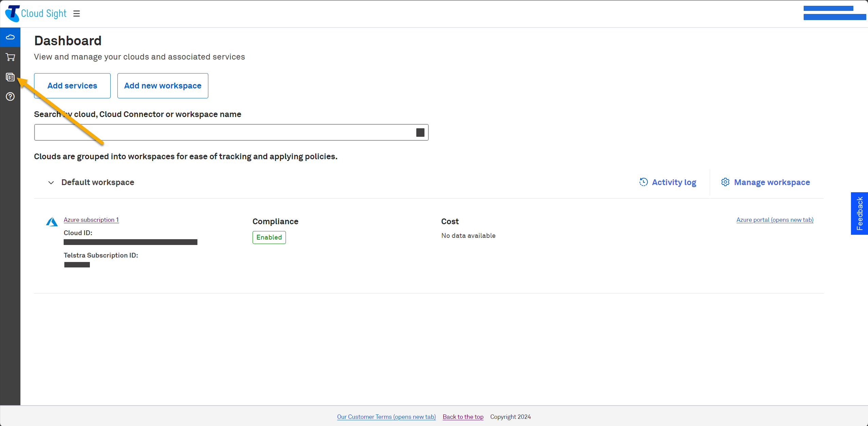Click the No data available text
This screenshot has height=426, width=868.
[468, 236]
